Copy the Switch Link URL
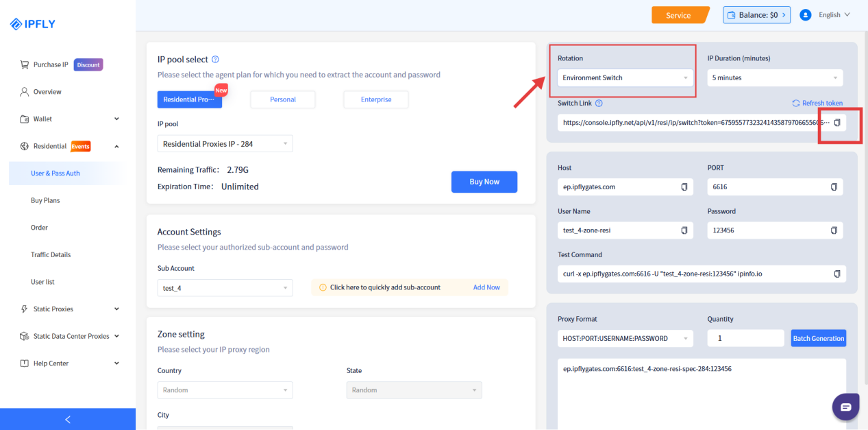Image resolution: width=868 pixels, height=430 pixels. tap(836, 123)
